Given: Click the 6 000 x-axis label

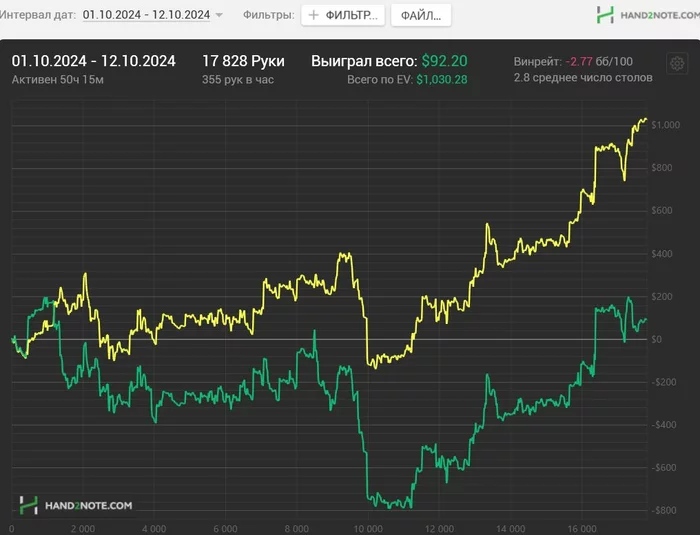Looking at the screenshot, I should tap(225, 529).
